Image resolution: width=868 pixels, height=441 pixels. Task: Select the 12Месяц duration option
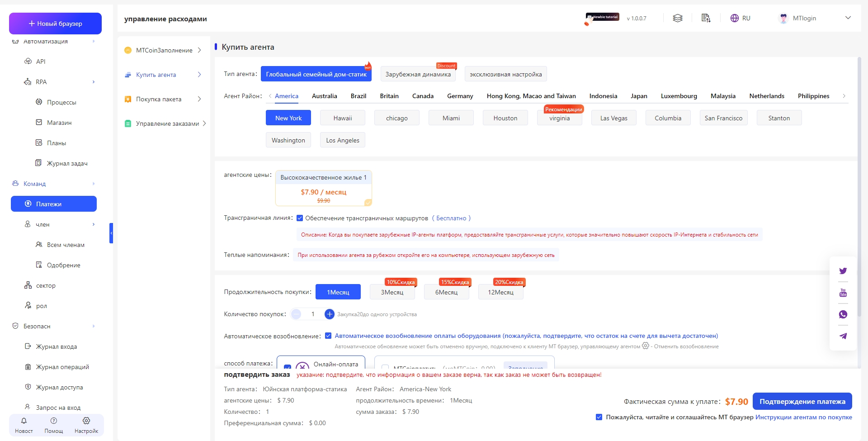(x=500, y=292)
